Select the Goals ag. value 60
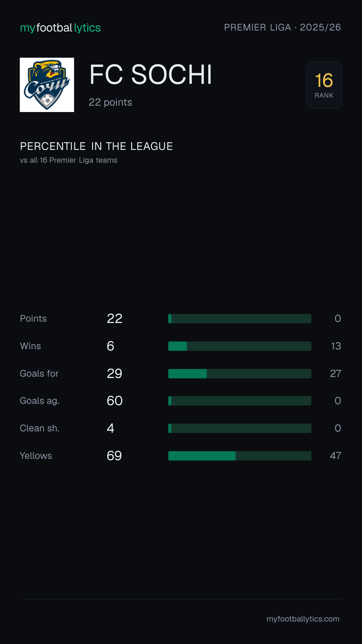The width and height of the screenshot is (362, 644). click(x=115, y=401)
